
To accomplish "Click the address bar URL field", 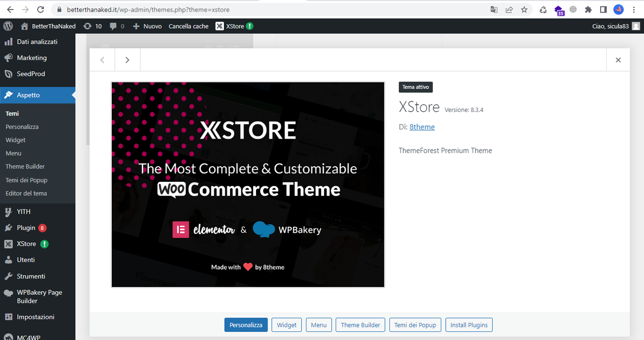I will (x=272, y=10).
